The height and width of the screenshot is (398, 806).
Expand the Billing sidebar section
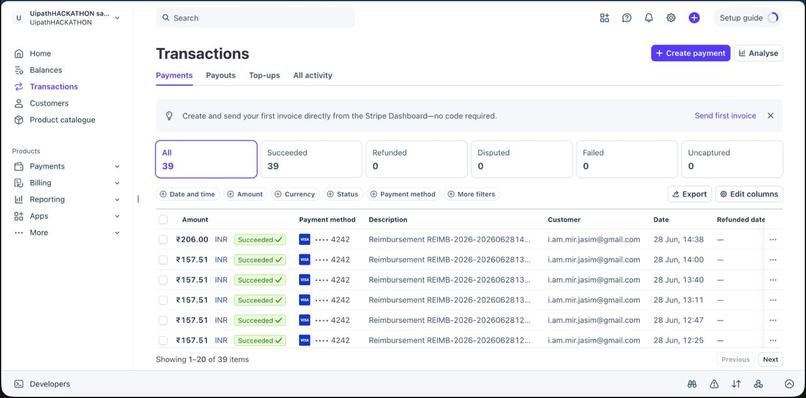[117, 183]
